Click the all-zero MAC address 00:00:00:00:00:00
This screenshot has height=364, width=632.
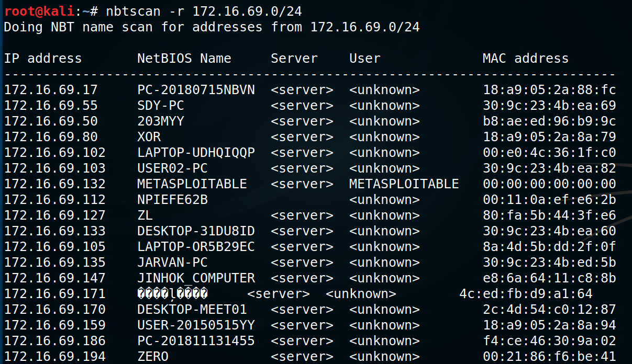pos(549,184)
